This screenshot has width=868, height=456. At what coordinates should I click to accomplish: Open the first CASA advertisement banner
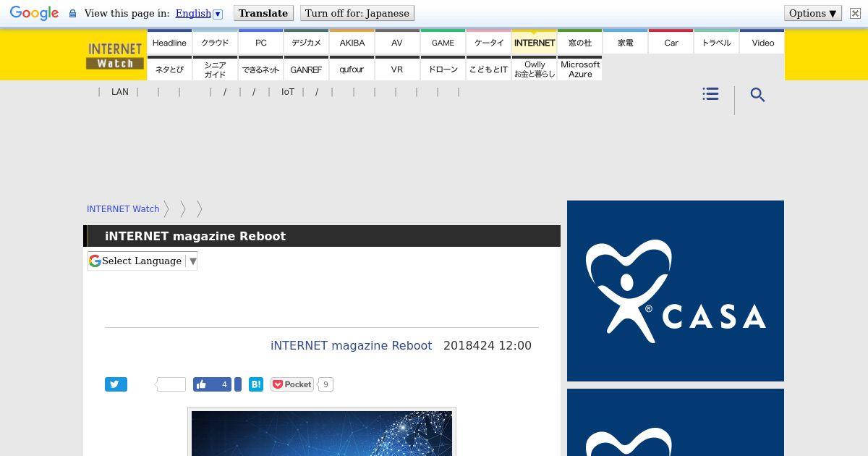pos(676,291)
